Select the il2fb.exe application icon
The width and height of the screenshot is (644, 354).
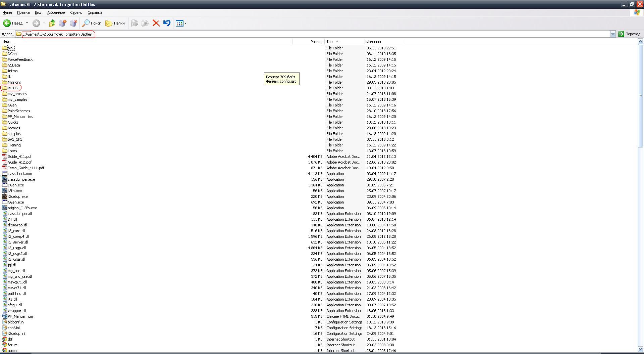click(5, 191)
